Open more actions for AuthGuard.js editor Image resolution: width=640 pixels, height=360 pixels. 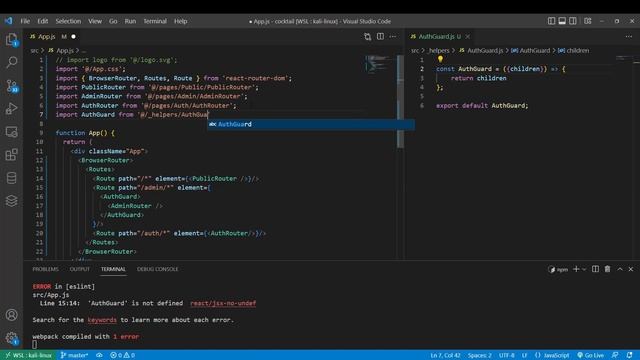pyautogui.click(x=629, y=37)
